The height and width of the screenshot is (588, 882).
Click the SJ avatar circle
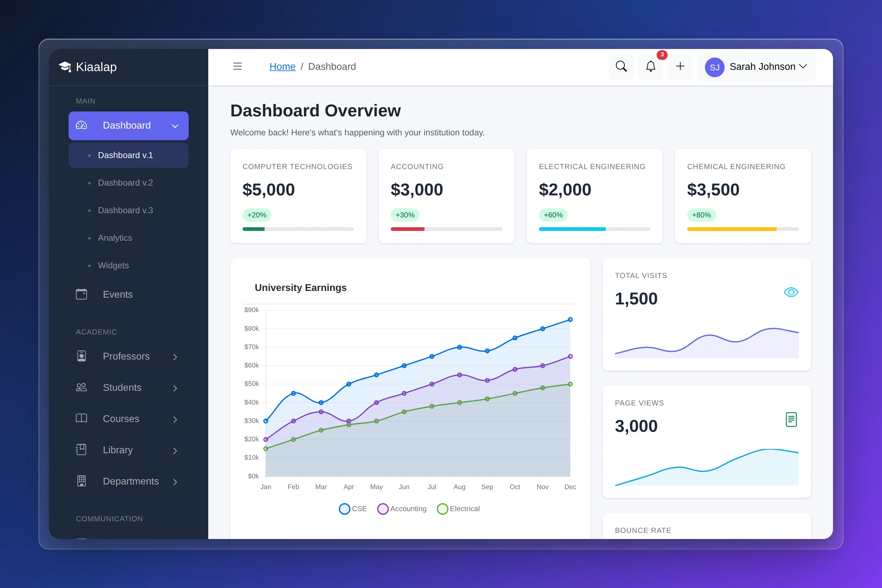[x=714, y=67]
